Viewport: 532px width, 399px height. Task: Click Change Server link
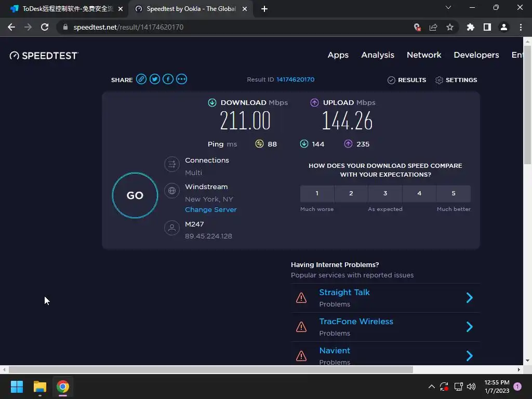pos(211,210)
